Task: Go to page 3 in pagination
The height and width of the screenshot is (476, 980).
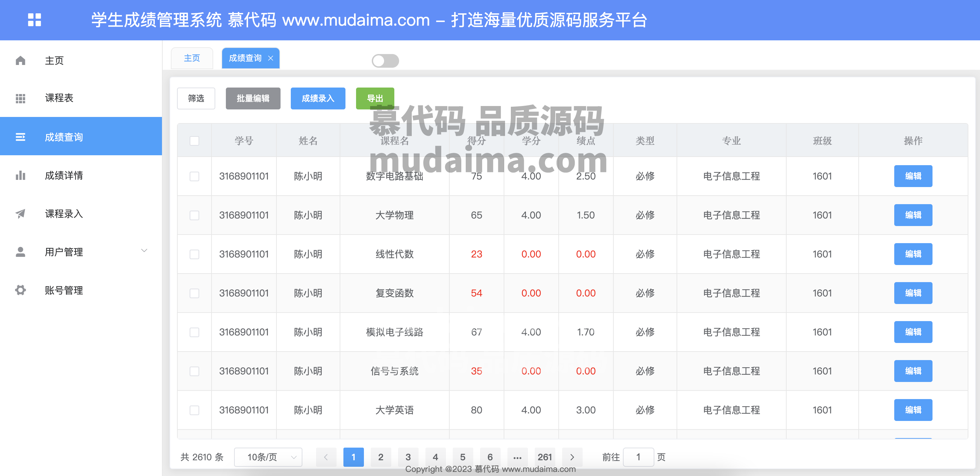Action: tap(408, 457)
